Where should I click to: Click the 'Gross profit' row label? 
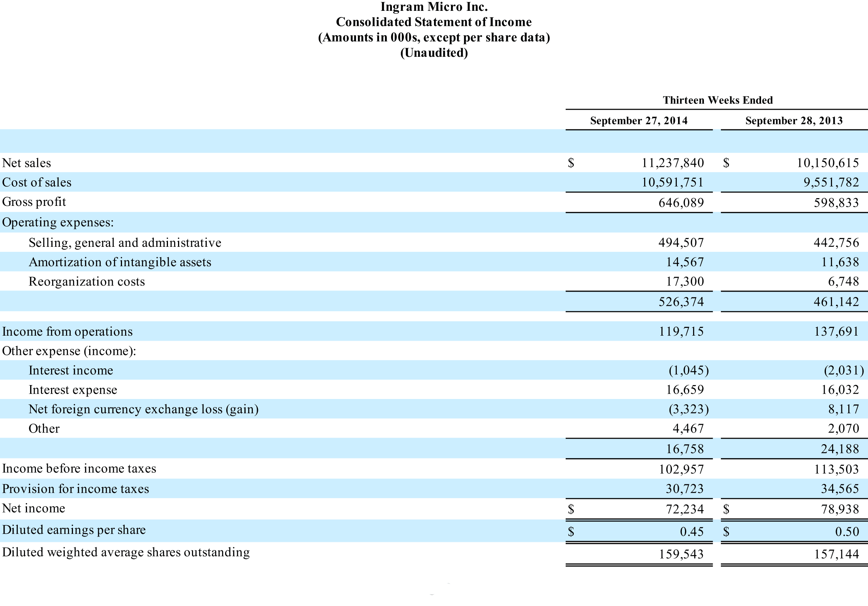(34, 202)
